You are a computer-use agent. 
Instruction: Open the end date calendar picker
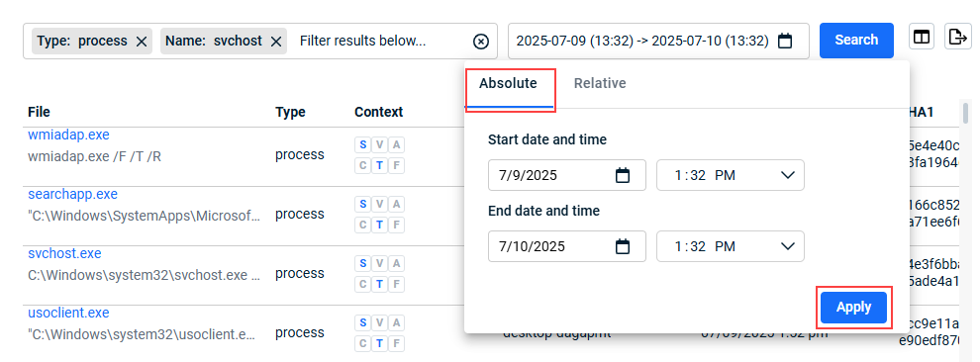coord(623,246)
